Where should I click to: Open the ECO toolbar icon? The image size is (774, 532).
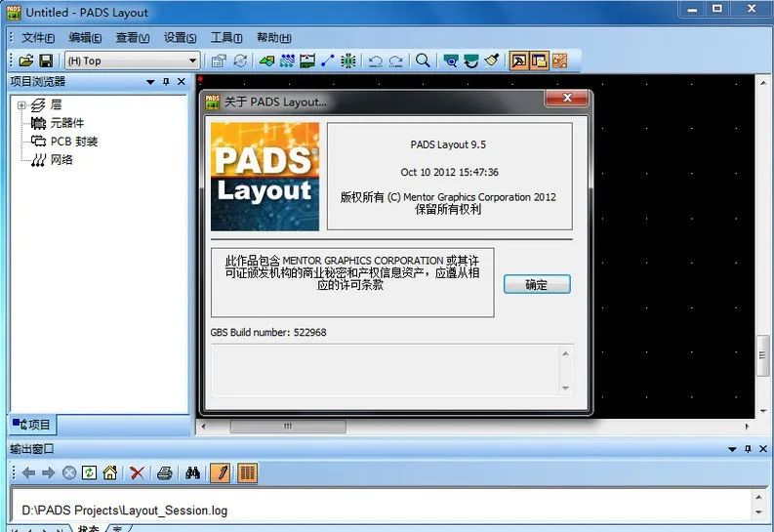(328, 61)
